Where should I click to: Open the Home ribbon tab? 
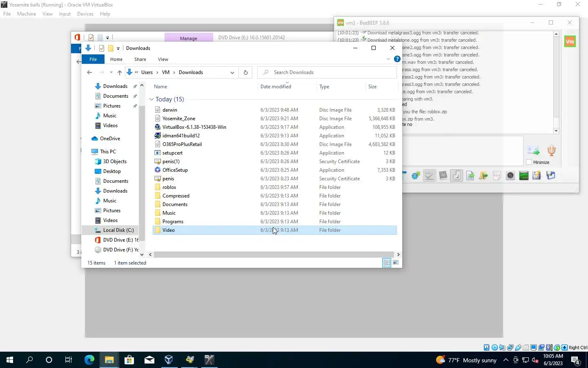tap(116, 59)
